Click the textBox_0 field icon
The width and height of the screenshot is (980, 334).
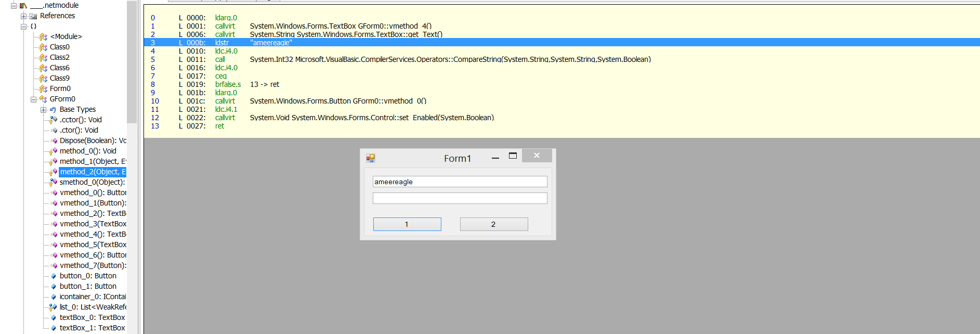click(54, 318)
